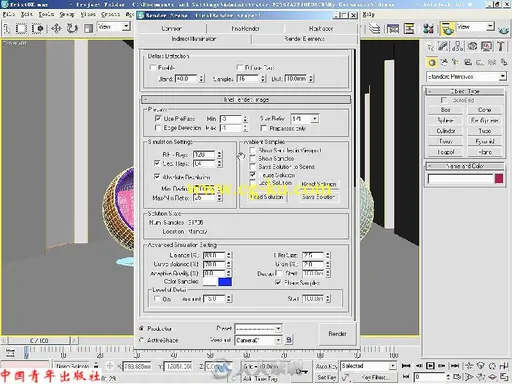Click the Save Solution button

pos(318,197)
